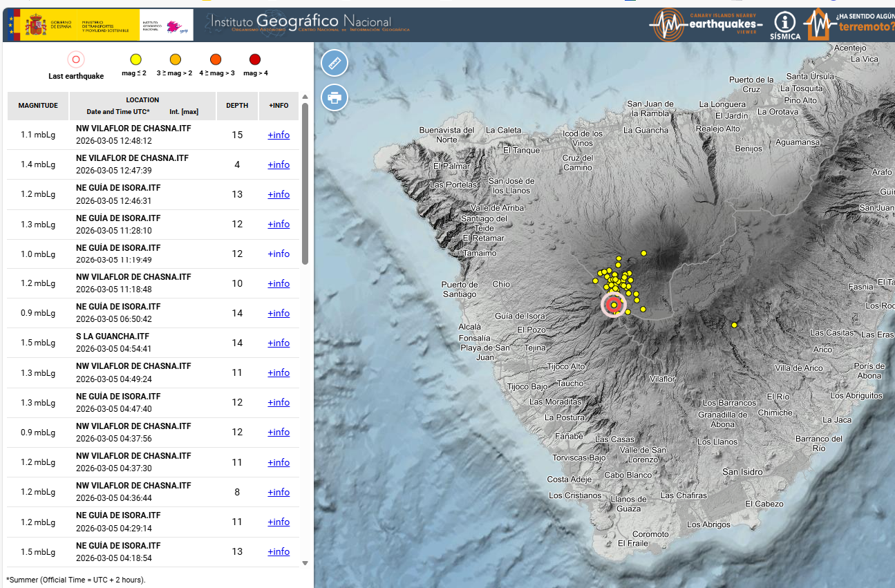Click the isolated yellow earthquake dot east

[x=734, y=325]
